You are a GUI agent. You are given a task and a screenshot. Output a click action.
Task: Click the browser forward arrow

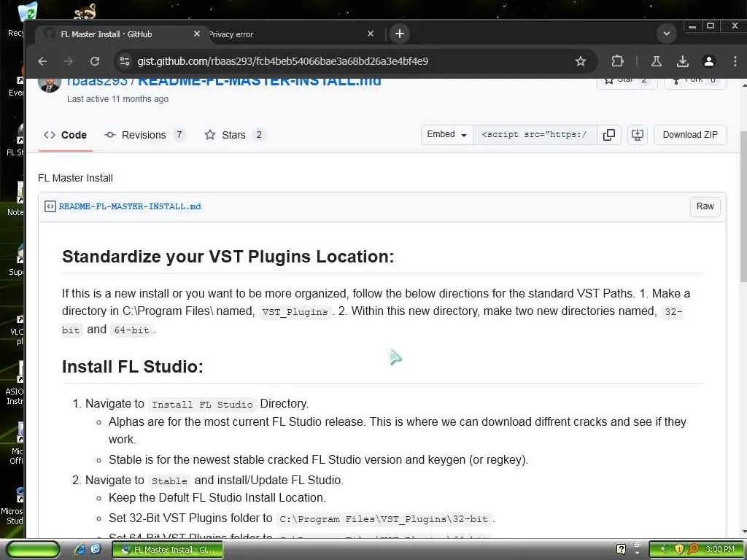[x=69, y=61]
